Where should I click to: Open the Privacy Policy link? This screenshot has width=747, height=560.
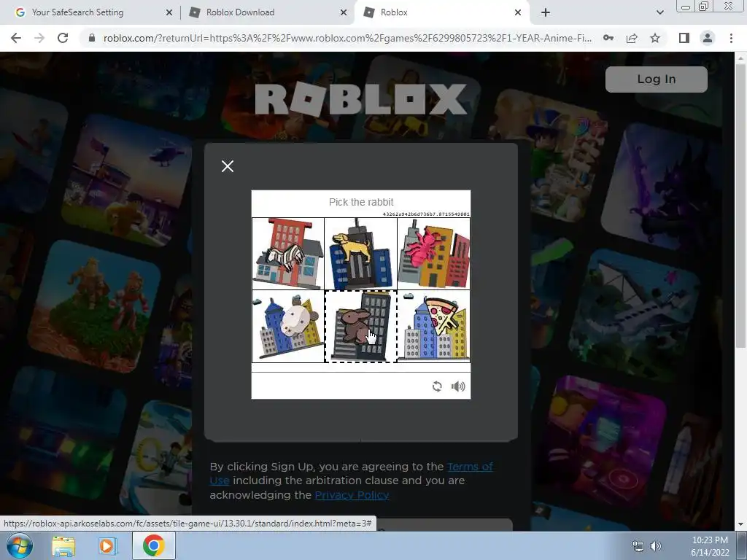click(x=352, y=495)
